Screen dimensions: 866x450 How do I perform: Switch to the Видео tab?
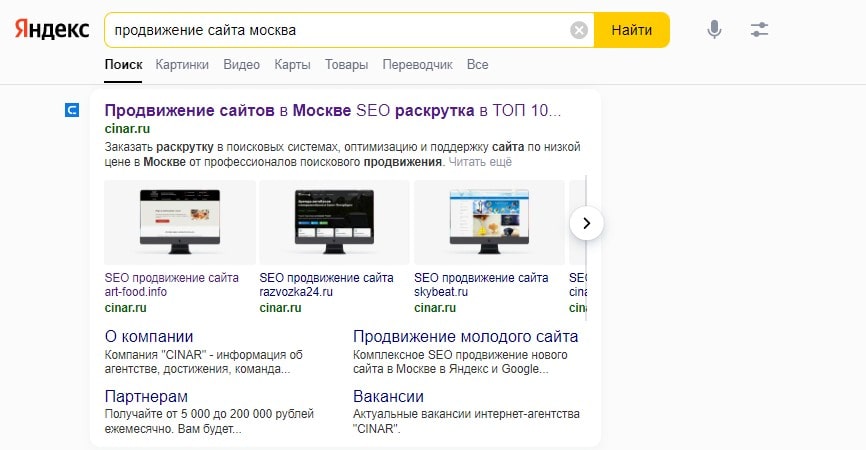tap(241, 65)
